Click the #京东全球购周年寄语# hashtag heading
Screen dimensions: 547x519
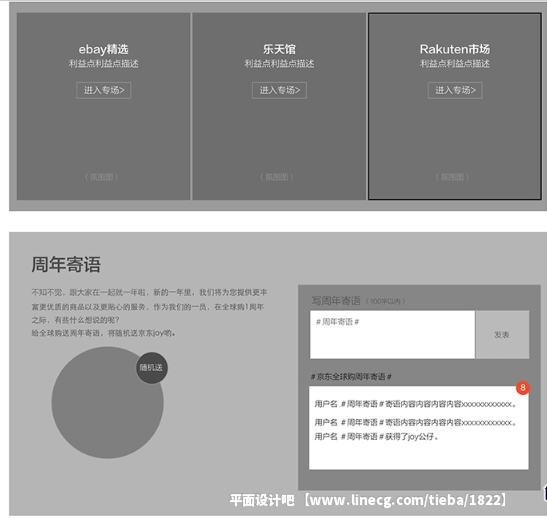click(351, 377)
